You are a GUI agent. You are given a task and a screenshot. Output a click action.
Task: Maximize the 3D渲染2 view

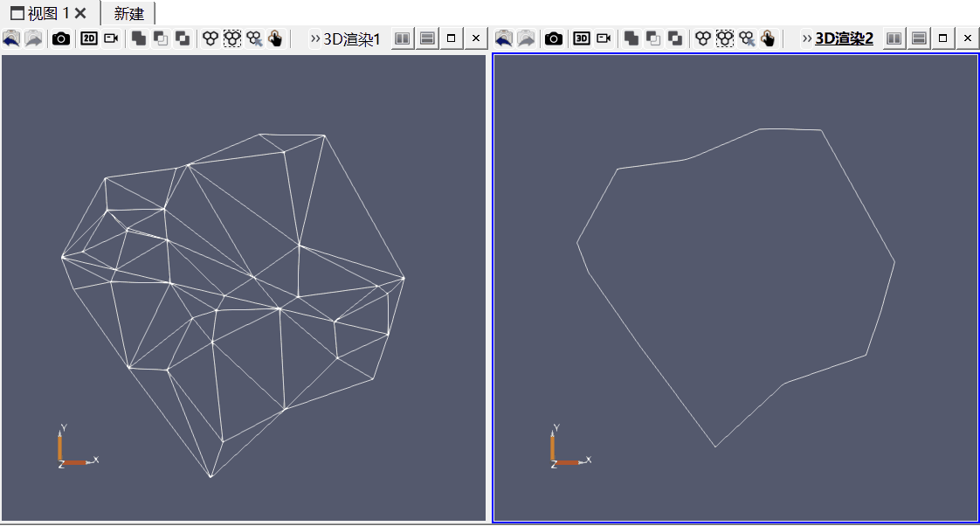(x=943, y=38)
